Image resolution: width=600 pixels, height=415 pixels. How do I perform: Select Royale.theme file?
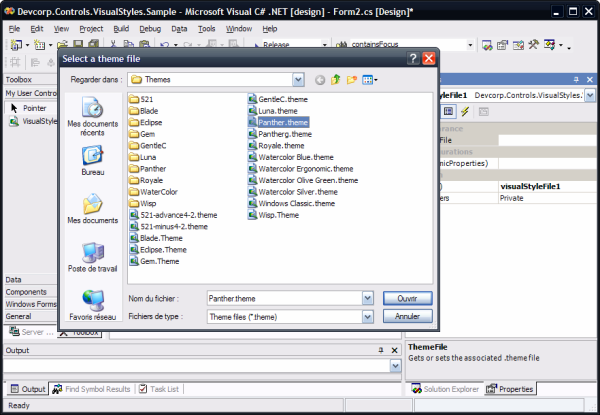click(x=276, y=145)
